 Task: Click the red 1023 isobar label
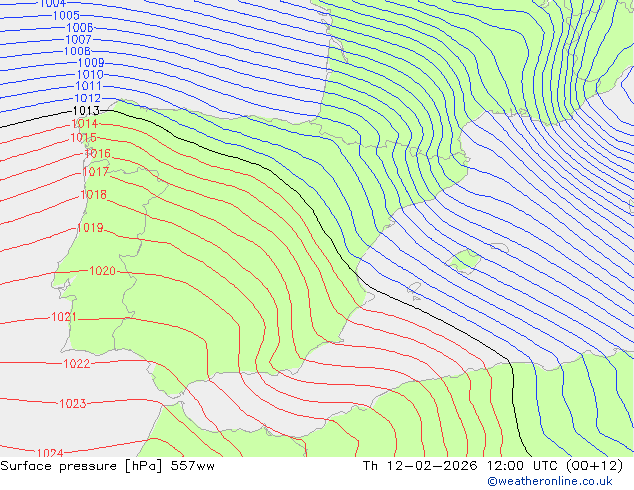[x=73, y=403]
